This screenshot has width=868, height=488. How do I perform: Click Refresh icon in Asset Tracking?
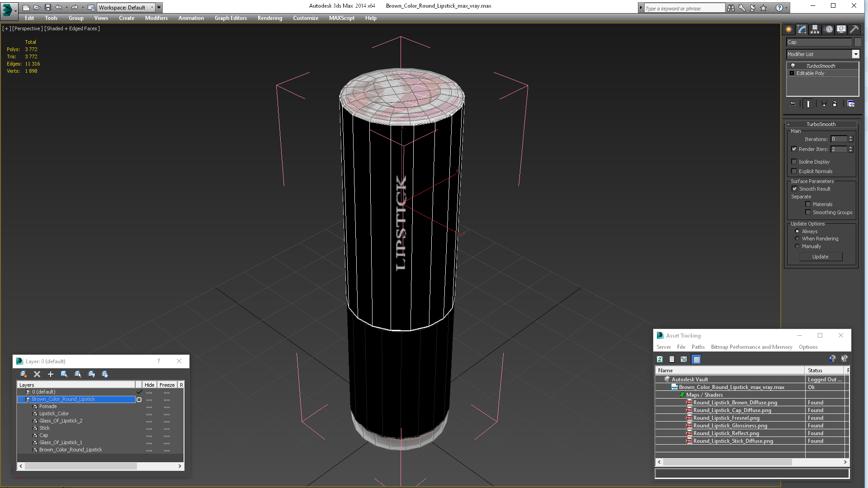660,359
